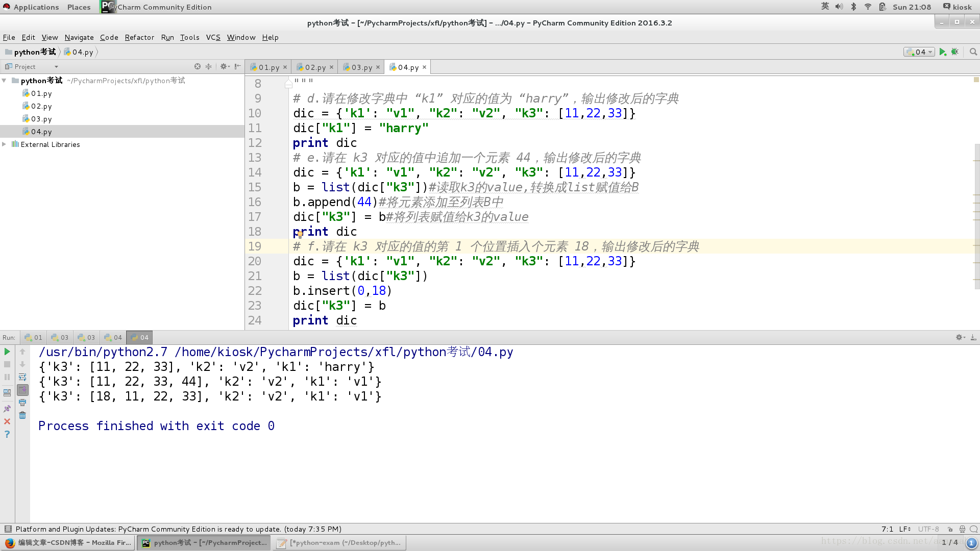The height and width of the screenshot is (551, 980).
Task: Open the Bluetooth menu in the top panel
Action: coord(853,7)
